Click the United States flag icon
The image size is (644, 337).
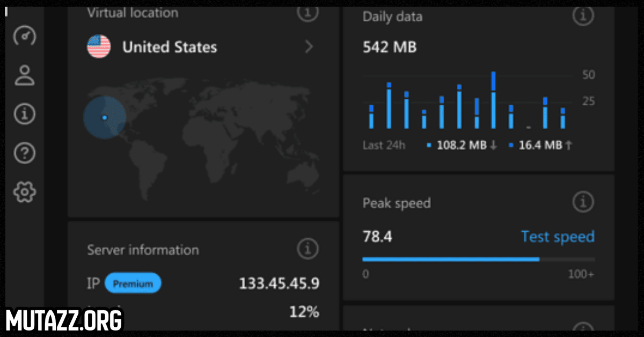(x=99, y=47)
